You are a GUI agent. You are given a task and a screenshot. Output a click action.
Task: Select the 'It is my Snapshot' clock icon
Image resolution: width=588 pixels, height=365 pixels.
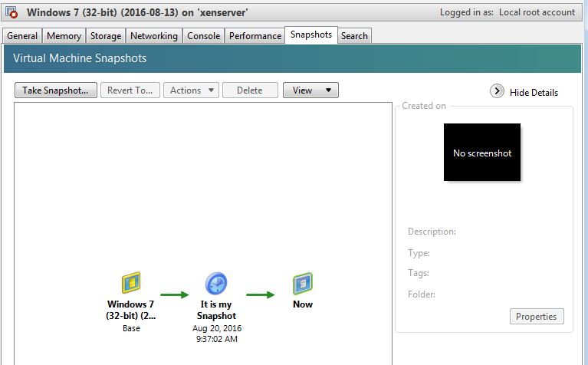216,284
